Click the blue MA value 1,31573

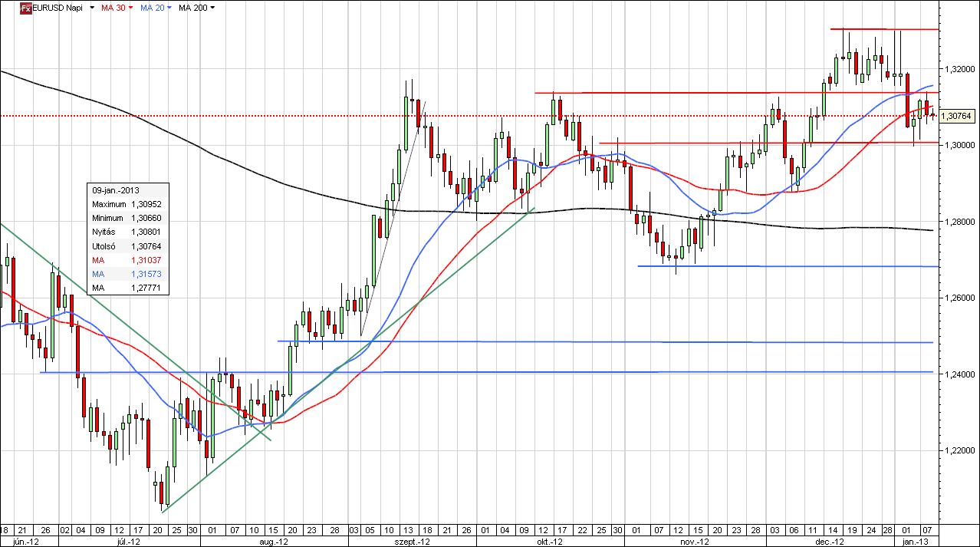coord(146,274)
